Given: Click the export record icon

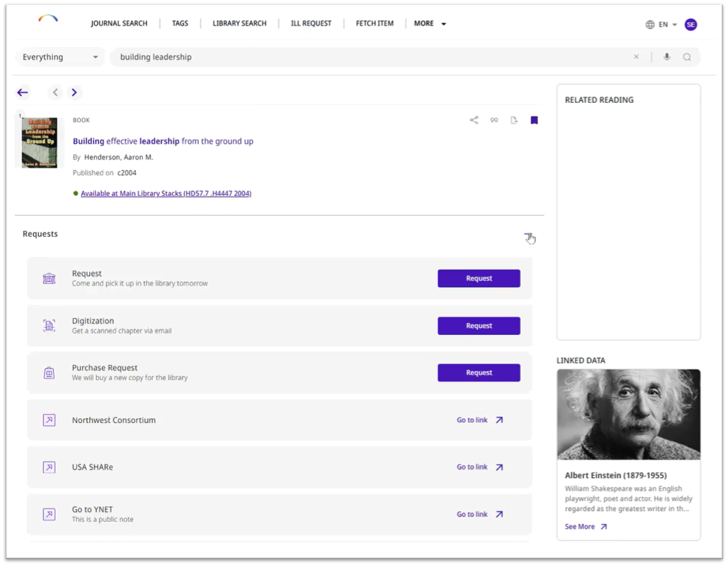Looking at the screenshot, I should point(514,120).
